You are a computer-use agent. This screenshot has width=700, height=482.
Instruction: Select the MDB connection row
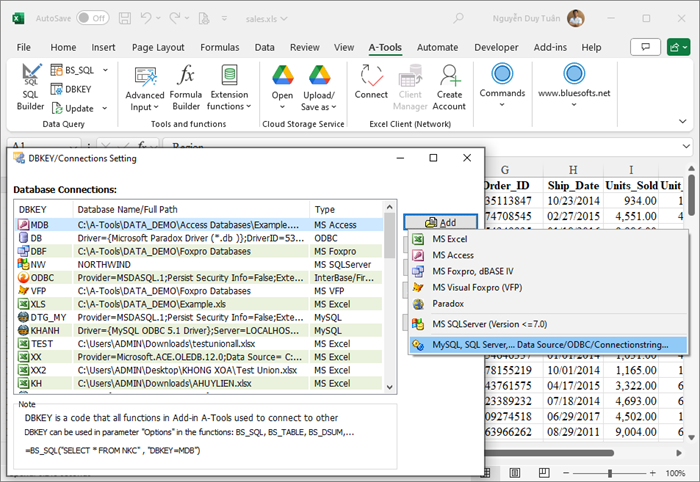tap(200, 224)
